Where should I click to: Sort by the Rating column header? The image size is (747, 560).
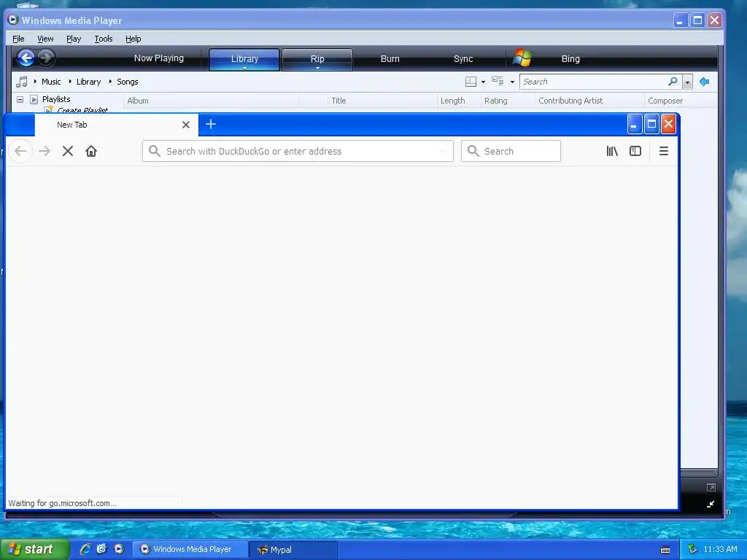pos(508,101)
